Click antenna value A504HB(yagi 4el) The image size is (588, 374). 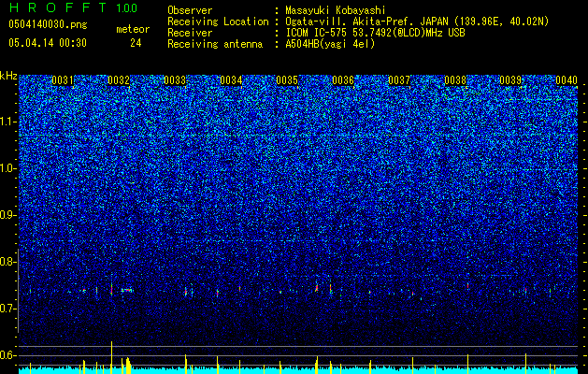click(x=330, y=44)
